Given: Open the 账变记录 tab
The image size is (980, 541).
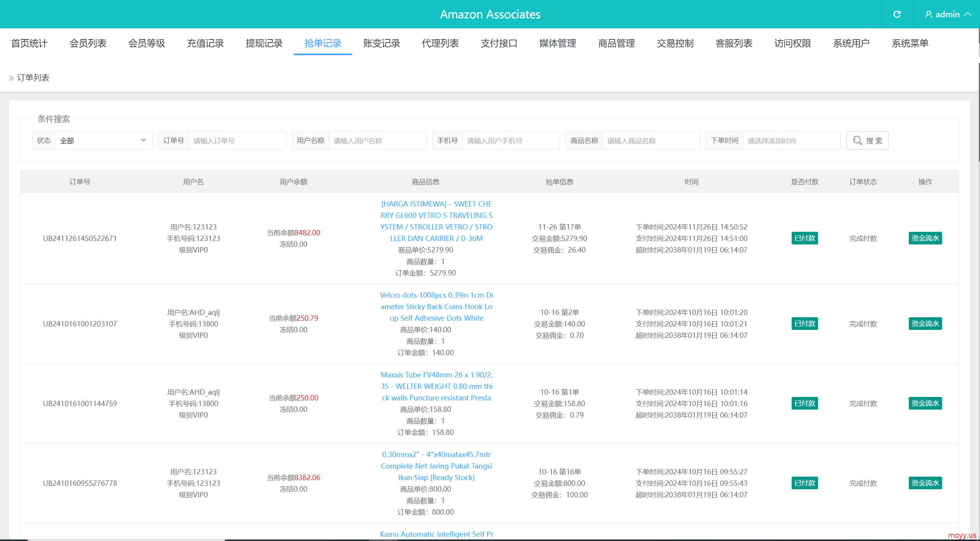Looking at the screenshot, I should [x=382, y=43].
